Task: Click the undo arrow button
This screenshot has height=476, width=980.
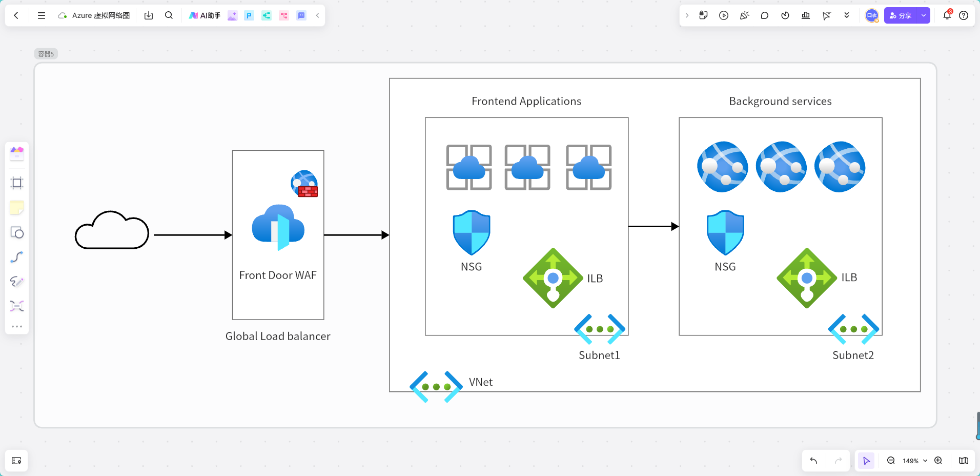Action: coord(813,461)
